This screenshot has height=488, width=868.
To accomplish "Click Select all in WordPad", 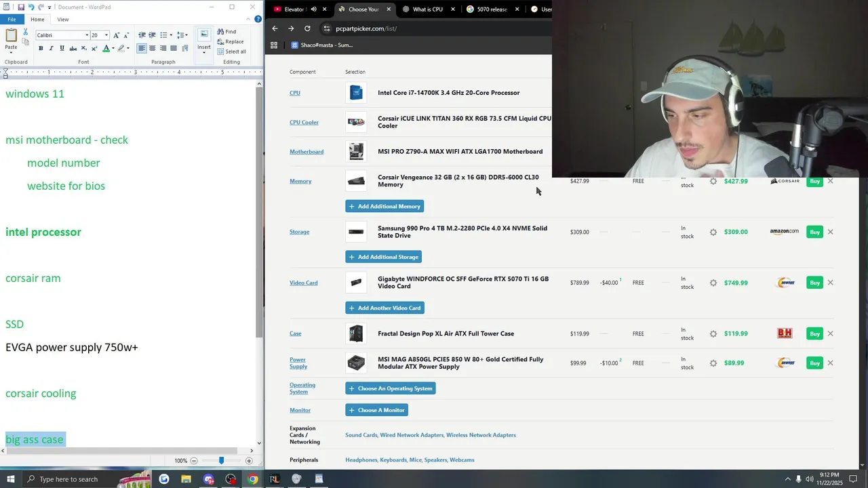I will [231, 52].
